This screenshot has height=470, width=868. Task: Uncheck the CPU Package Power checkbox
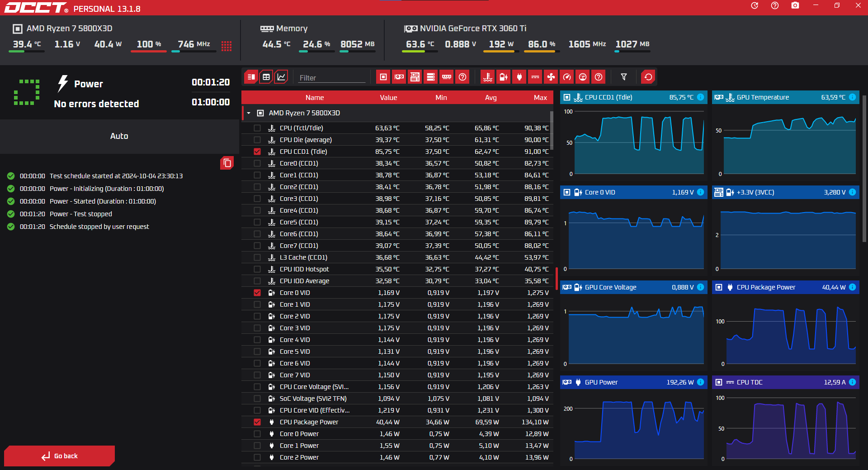click(257, 422)
